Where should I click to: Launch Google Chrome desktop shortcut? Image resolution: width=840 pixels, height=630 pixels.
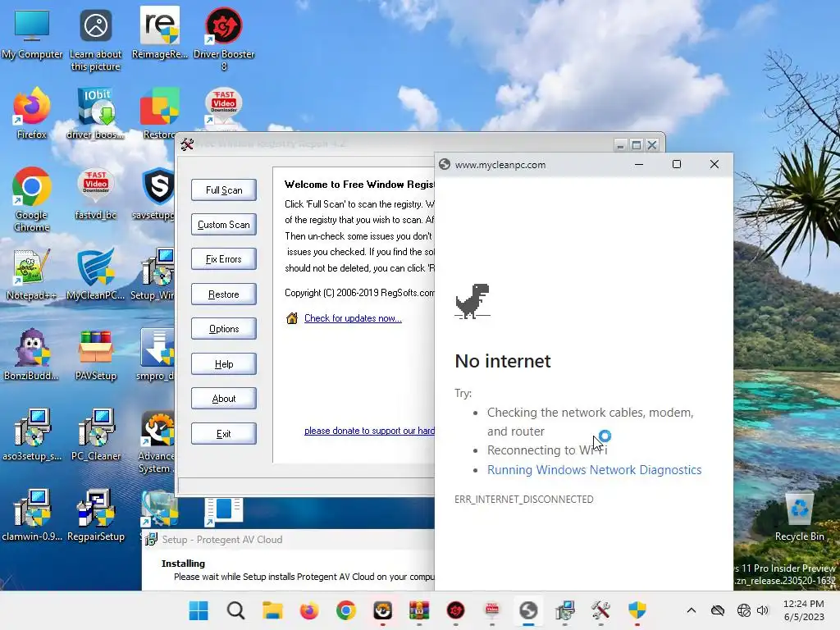(x=32, y=199)
